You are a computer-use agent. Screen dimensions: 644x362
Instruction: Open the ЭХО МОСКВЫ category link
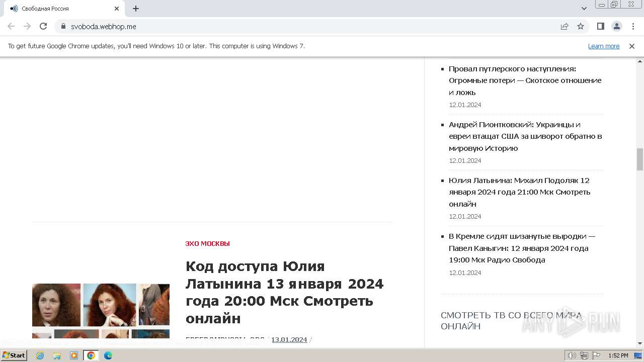point(207,243)
